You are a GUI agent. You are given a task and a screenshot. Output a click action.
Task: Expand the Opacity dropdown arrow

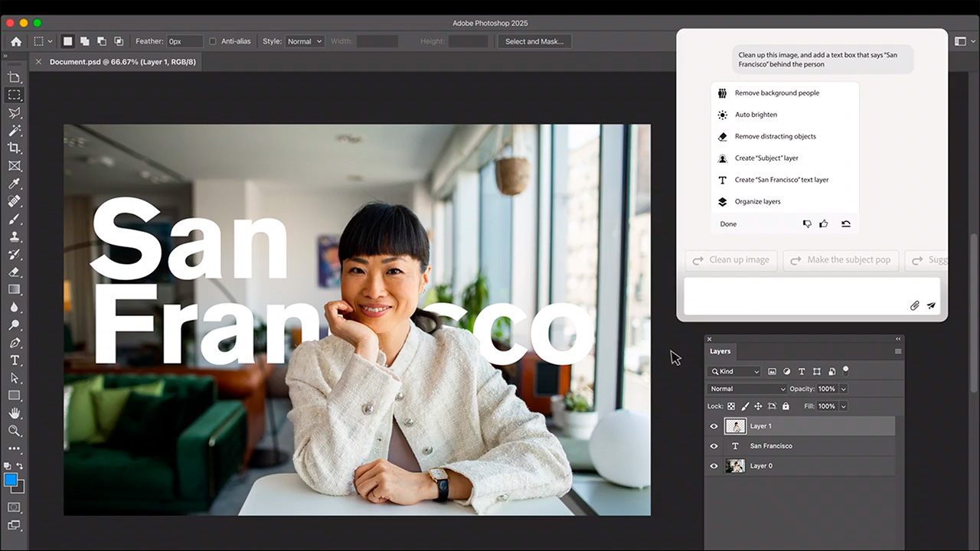tap(843, 389)
